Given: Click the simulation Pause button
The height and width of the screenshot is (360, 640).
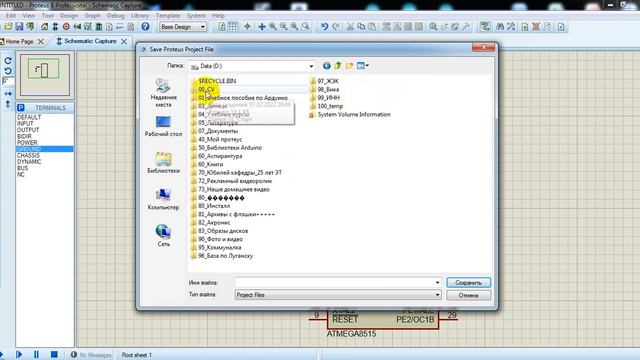Looking at the screenshot, I should coord(36,354).
